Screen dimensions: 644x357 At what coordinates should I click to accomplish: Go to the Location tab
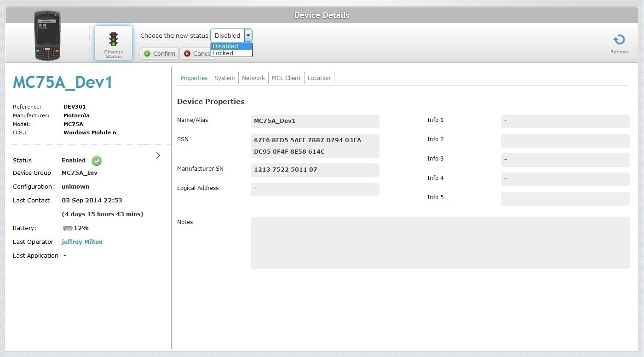(x=319, y=78)
